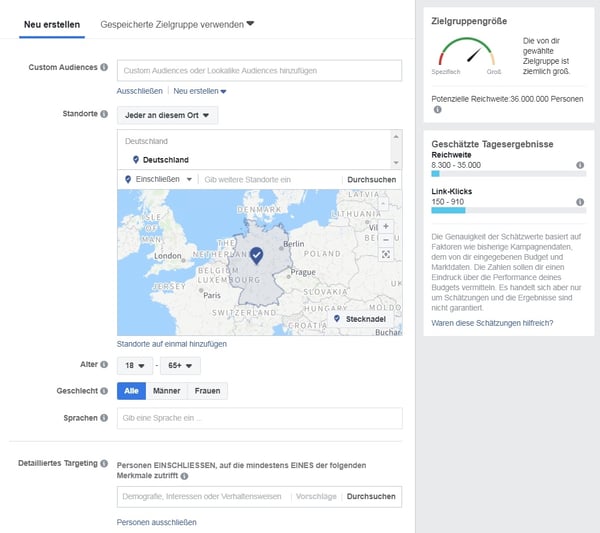
Task: Click Berlin label on the map
Action: coord(294,244)
